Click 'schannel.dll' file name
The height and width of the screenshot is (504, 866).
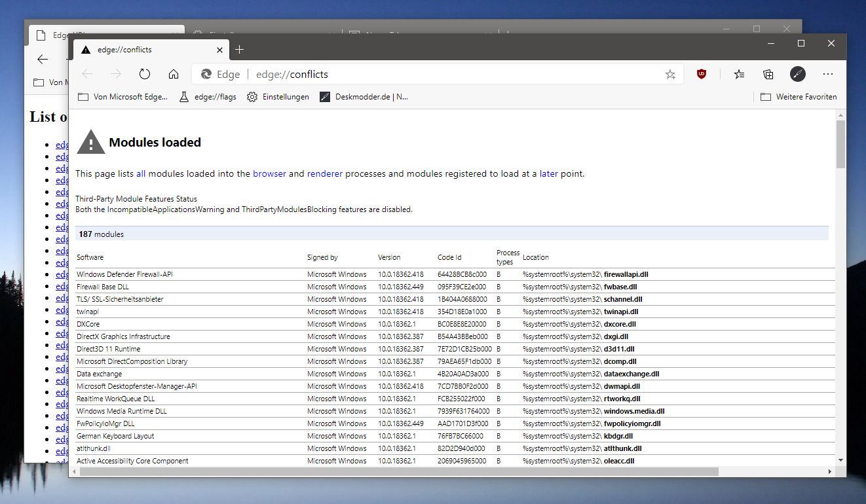[x=623, y=299]
